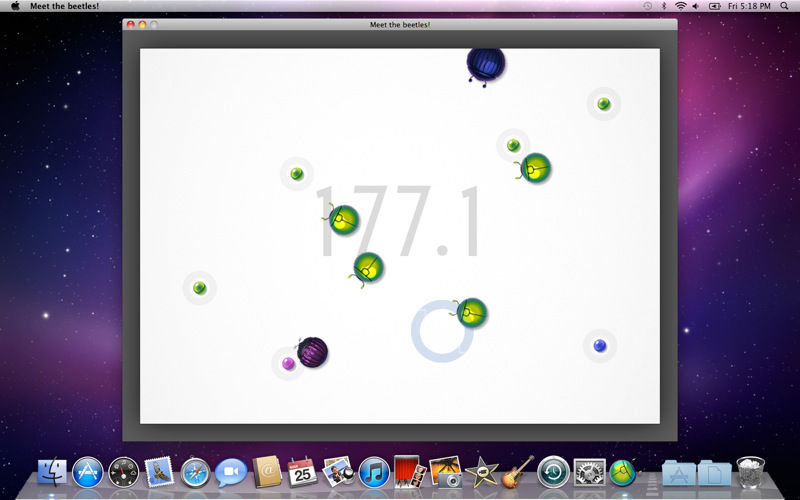Open the Trash in the Dock
The height and width of the screenshot is (500, 800).
[751, 471]
